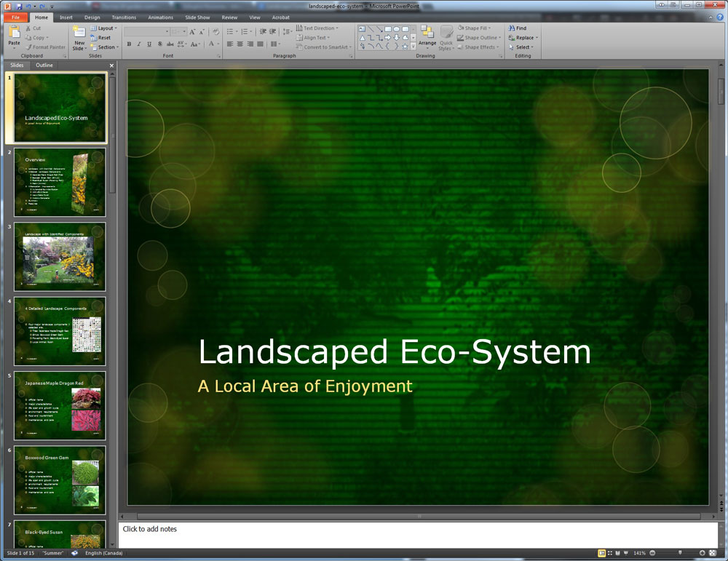Click the Paste icon in Clipboard group
The image size is (728, 561).
click(x=14, y=33)
